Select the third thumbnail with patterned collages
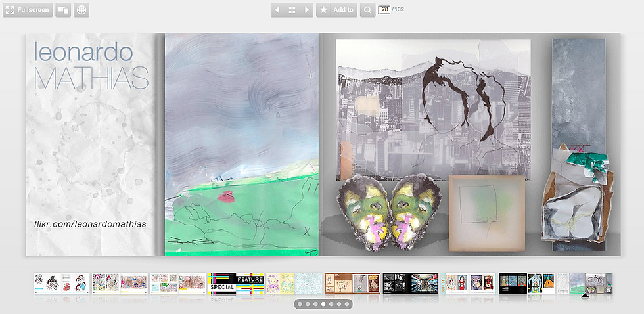Image resolution: width=644 pixels, height=314 pixels. pos(178,283)
